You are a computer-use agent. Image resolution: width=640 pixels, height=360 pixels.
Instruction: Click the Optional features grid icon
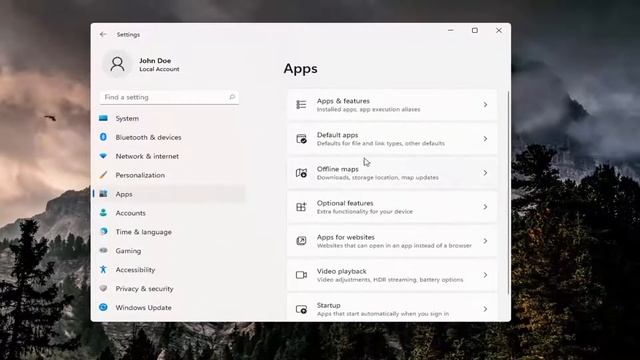click(301, 207)
